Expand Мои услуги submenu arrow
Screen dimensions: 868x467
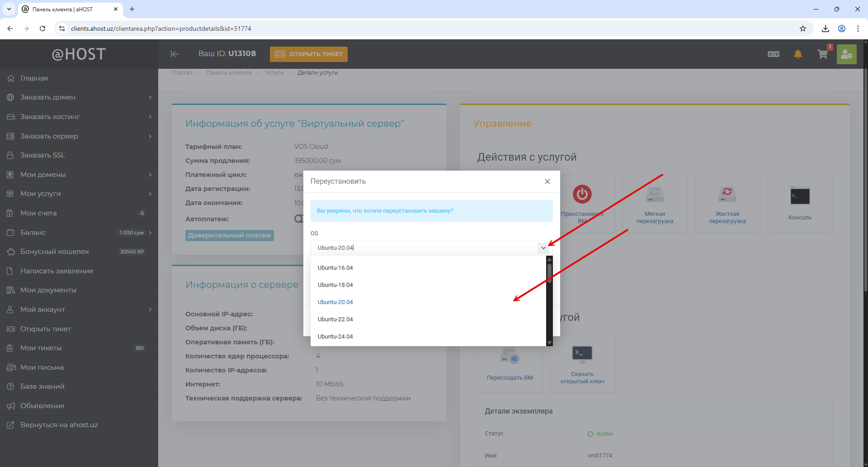click(150, 194)
